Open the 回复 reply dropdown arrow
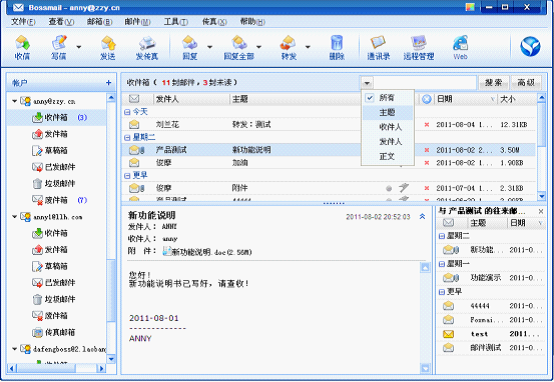Screen dimensions: 554x382 click(x=210, y=47)
